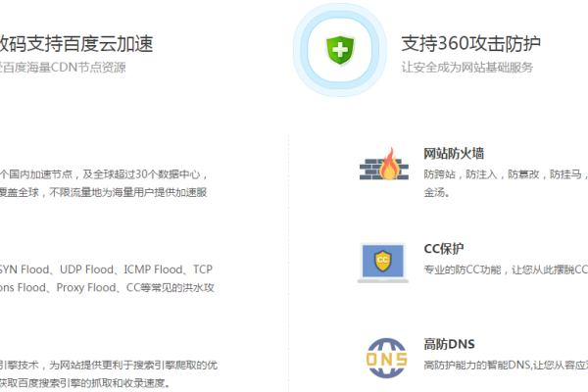Select the heading 支持360攻击防护
Image resolution: width=588 pixels, height=392 pixels.
(x=470, y=43)
